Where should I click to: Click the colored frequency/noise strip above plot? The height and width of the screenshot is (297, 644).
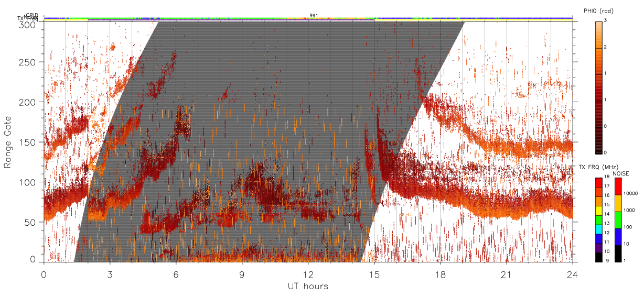pos(308,18)
